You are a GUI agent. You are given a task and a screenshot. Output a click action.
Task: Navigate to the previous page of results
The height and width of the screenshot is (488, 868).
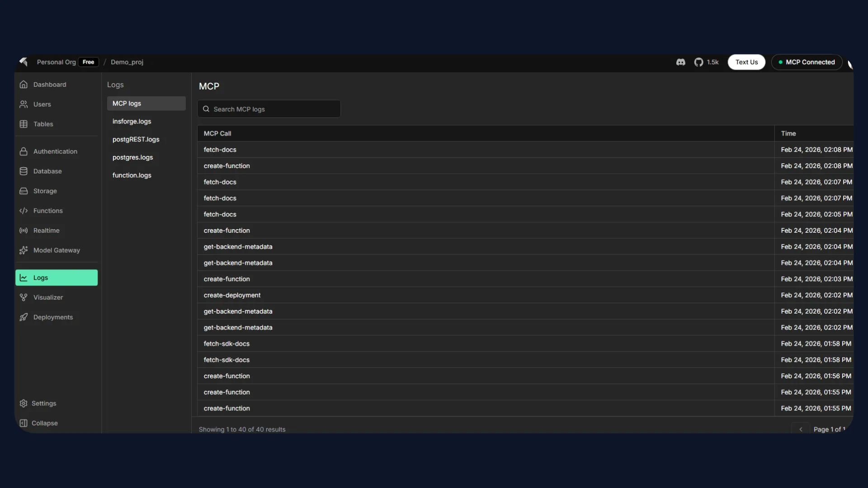point(801,429)
